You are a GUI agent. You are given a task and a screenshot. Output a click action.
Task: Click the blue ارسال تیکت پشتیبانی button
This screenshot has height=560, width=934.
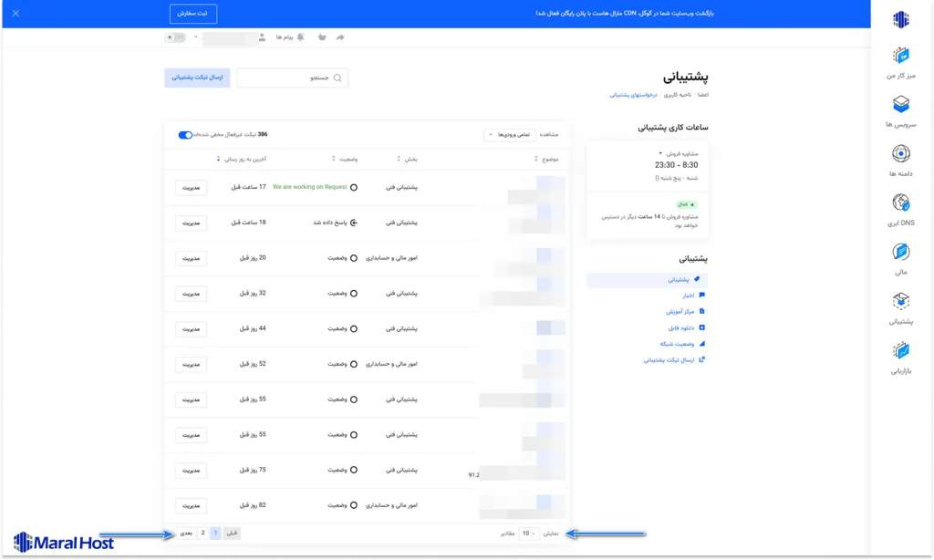(197, 78)
